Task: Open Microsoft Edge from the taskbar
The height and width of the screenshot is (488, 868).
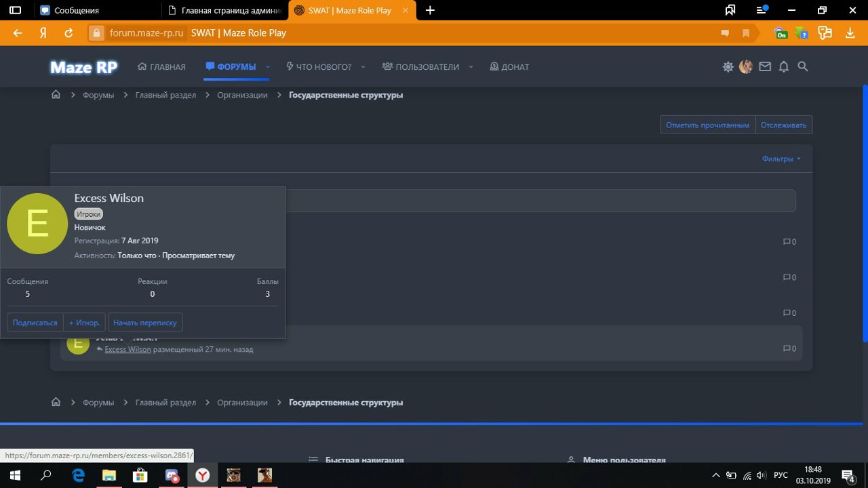Action: [x=78, y=475]
